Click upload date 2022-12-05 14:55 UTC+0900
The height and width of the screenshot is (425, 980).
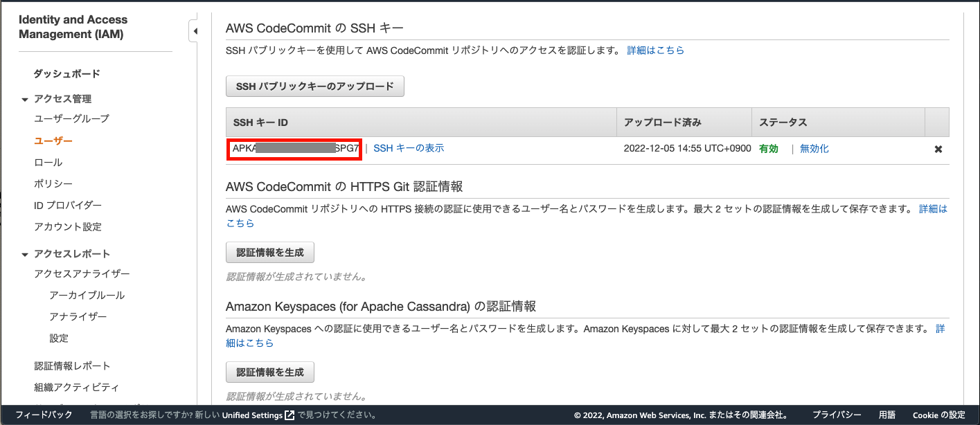[687, 149]
